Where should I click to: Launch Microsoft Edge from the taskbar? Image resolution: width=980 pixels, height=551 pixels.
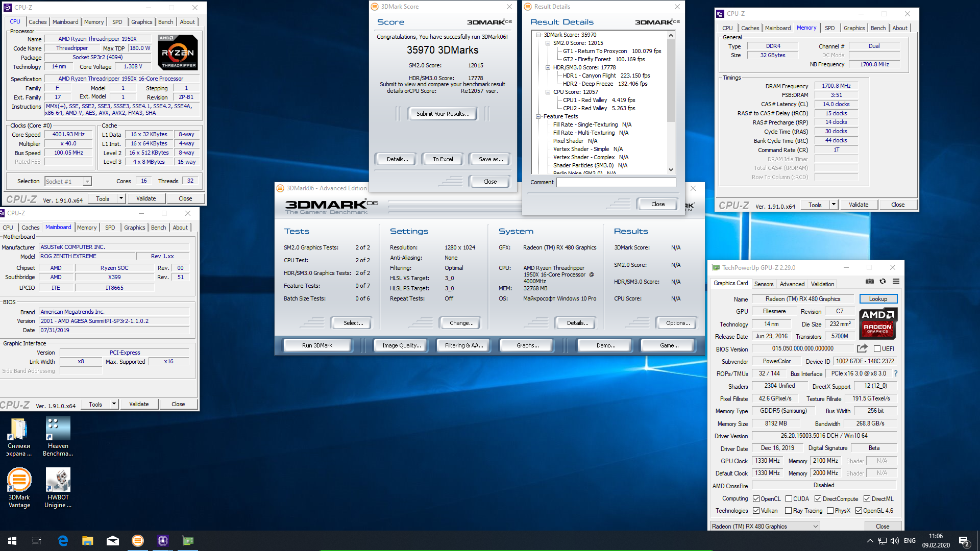(63, 541)
